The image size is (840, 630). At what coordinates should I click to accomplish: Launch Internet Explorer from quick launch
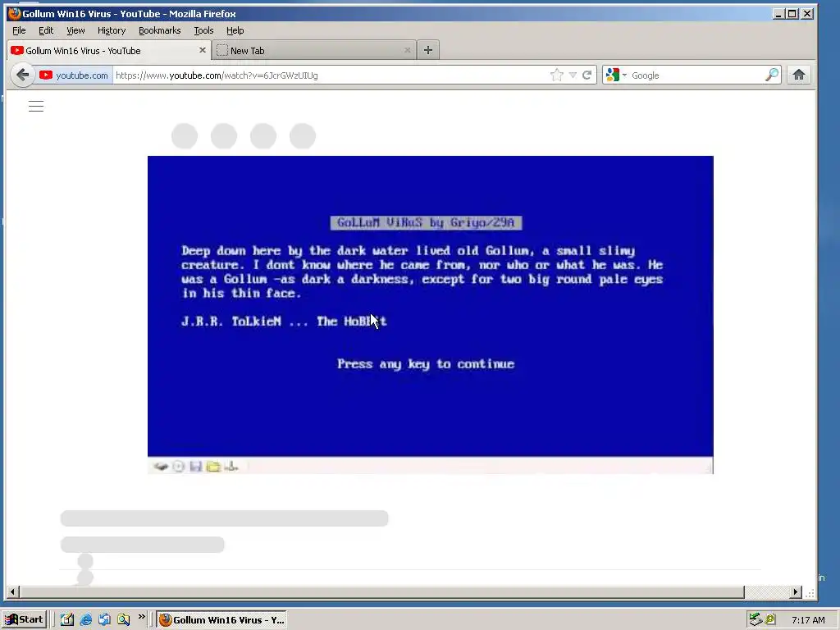click(85, 620)
